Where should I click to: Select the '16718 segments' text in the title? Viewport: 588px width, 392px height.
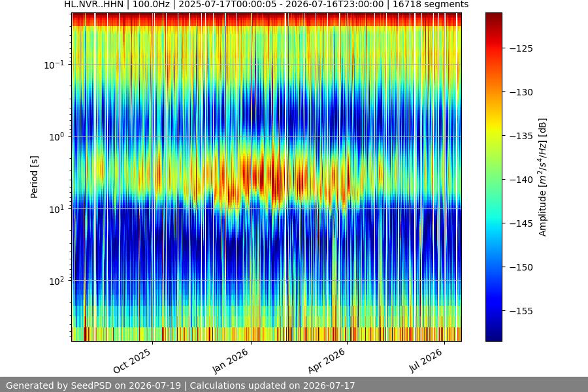(x=431, y=5)
